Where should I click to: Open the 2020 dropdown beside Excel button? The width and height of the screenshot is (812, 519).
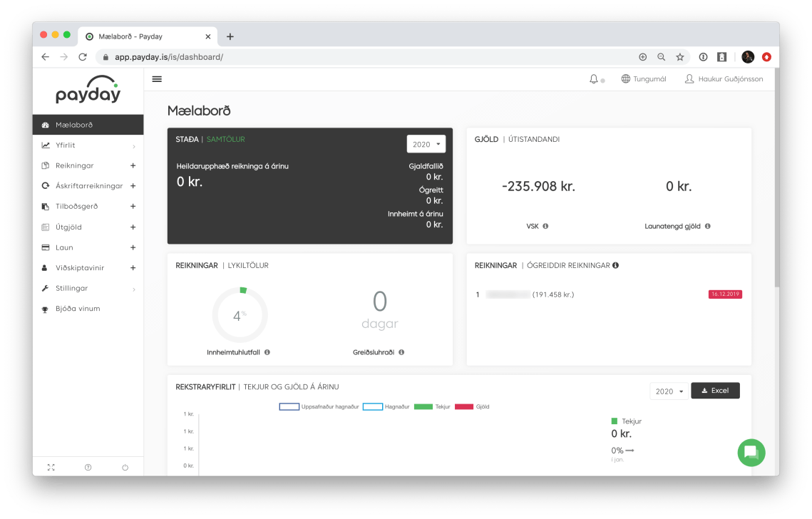coord(669,391)
